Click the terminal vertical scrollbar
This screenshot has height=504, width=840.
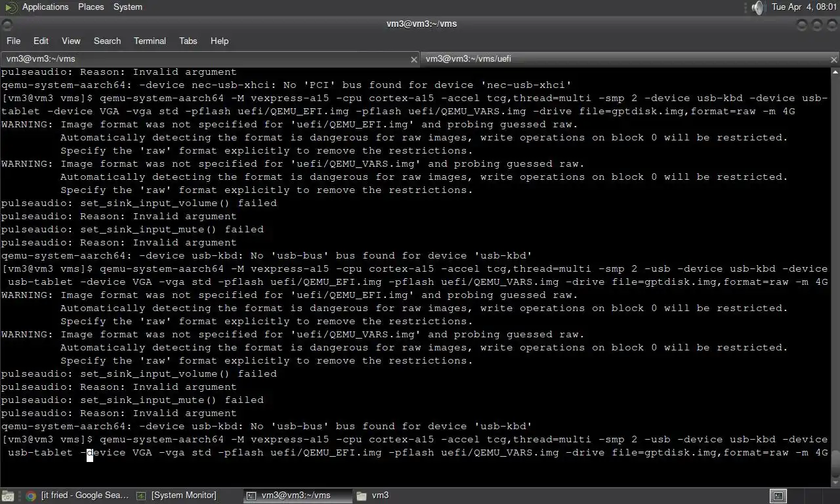click(835, 277)
